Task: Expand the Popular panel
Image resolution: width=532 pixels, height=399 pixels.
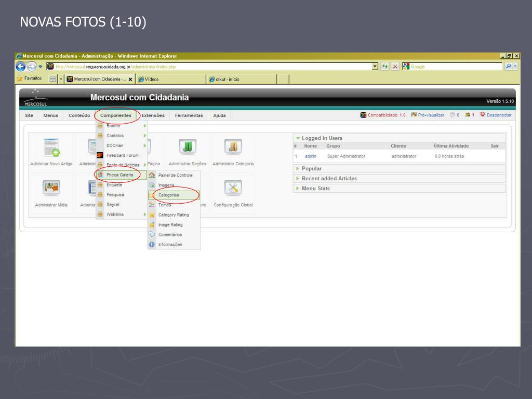Action: [x=399, y=169]
